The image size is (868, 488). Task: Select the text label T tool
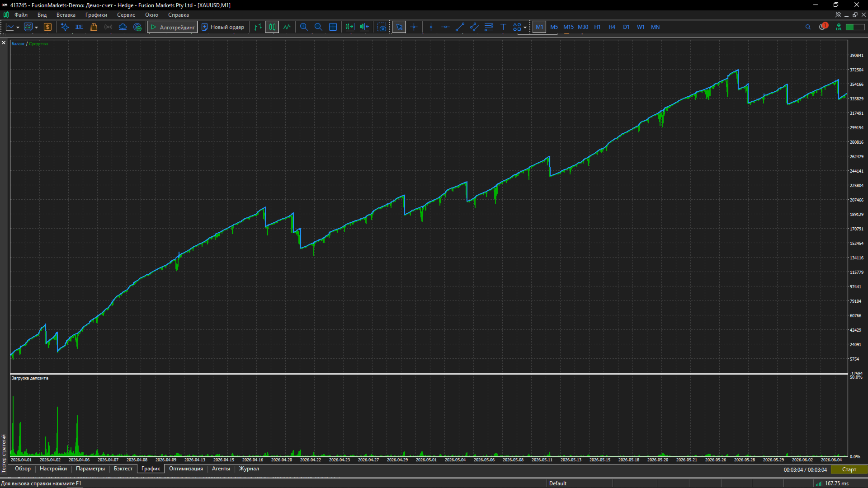tap(503, 27)
